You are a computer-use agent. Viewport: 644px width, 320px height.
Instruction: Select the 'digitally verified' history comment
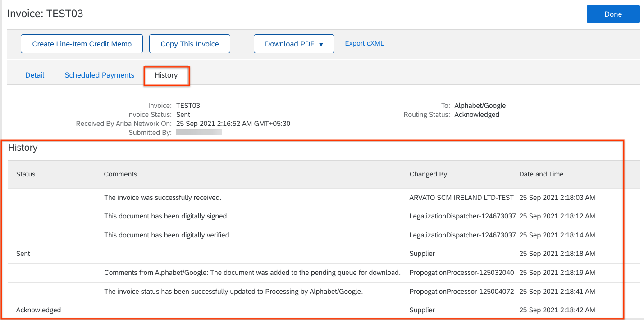pyautogui.click(x=167, y=235)
